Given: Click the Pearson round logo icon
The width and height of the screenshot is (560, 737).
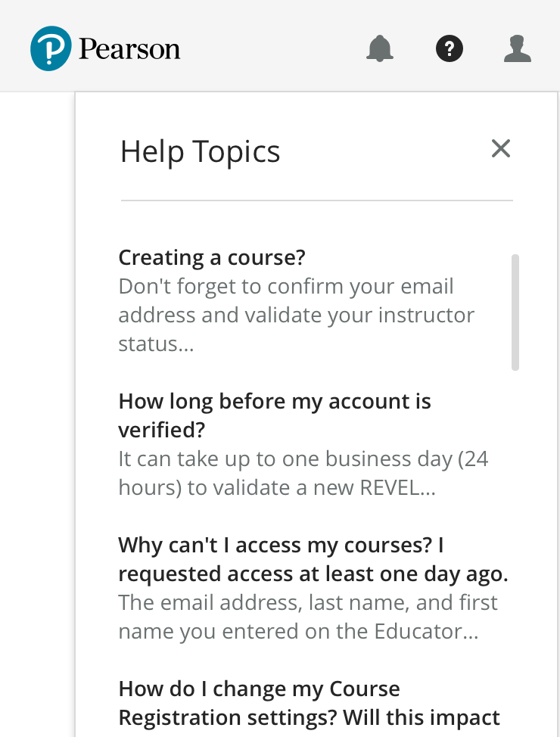Looking at the screenshot, I should [51, 49].
